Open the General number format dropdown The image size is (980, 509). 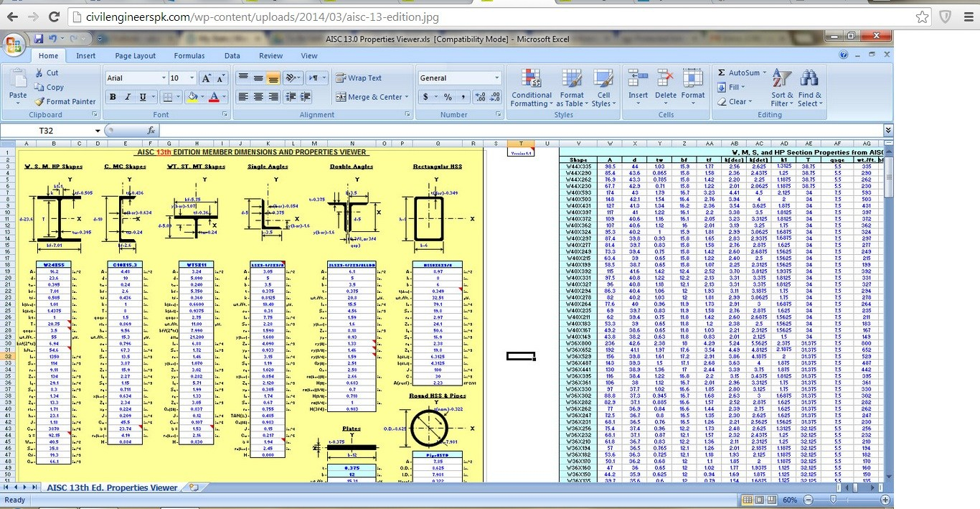498,78
